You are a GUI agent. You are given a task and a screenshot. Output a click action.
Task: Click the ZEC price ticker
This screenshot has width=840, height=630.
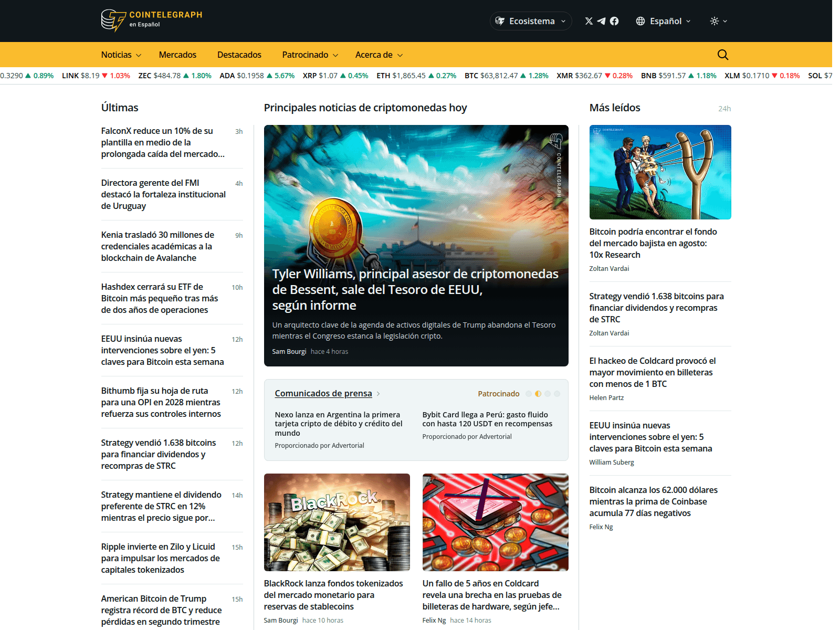coord(175,76)
